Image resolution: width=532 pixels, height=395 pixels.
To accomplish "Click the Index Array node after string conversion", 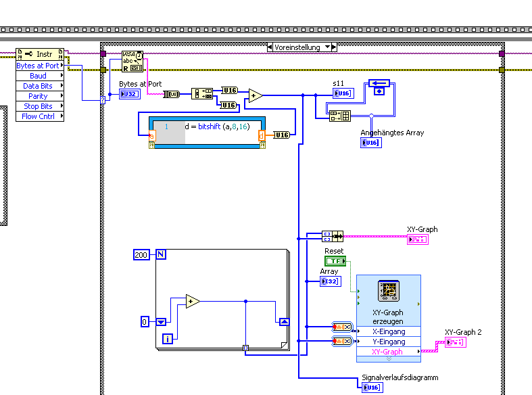I will coord(202,93).
